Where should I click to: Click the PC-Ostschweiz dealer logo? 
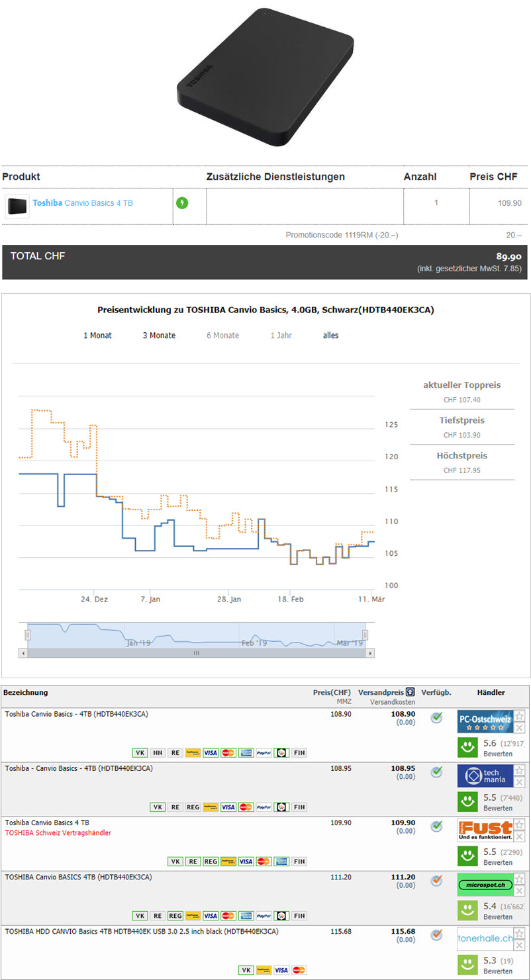[x=485, y=721]
